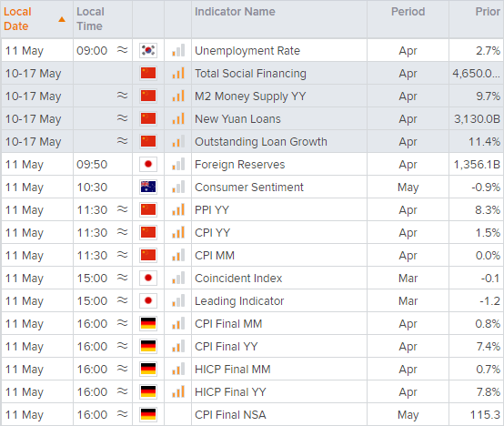Open the Leading Indicator row
The image size is (504, 426).
click(x=239, y=301)
